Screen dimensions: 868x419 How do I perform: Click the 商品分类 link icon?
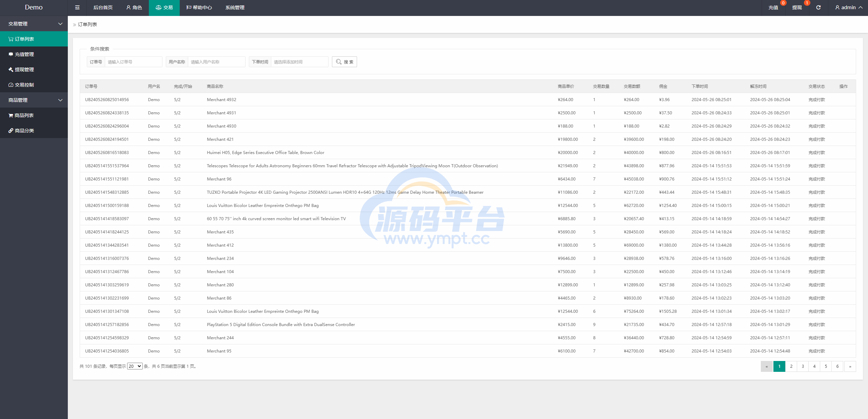(11, 131)
